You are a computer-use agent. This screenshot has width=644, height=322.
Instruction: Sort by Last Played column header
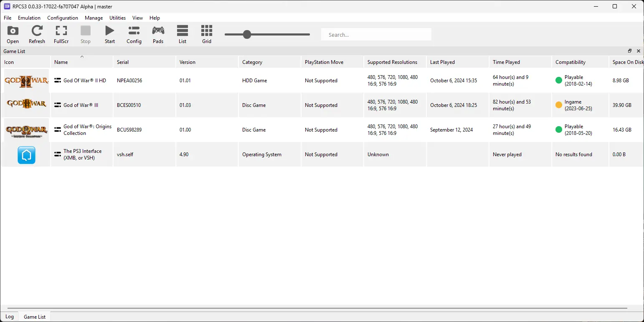[458, 62]
